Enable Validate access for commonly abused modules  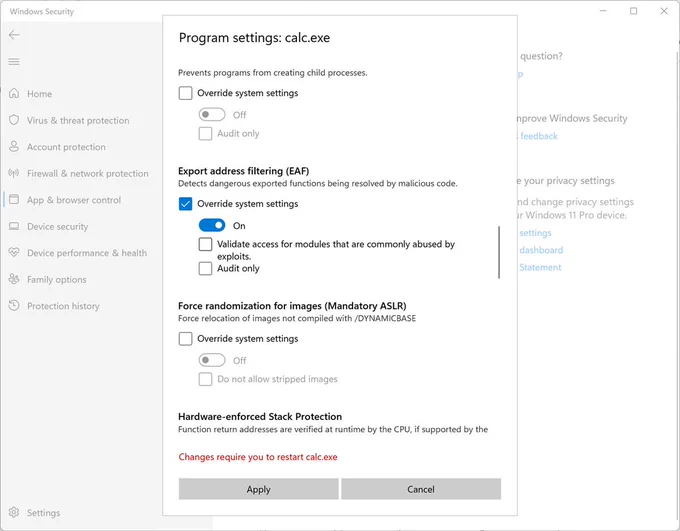206,244
